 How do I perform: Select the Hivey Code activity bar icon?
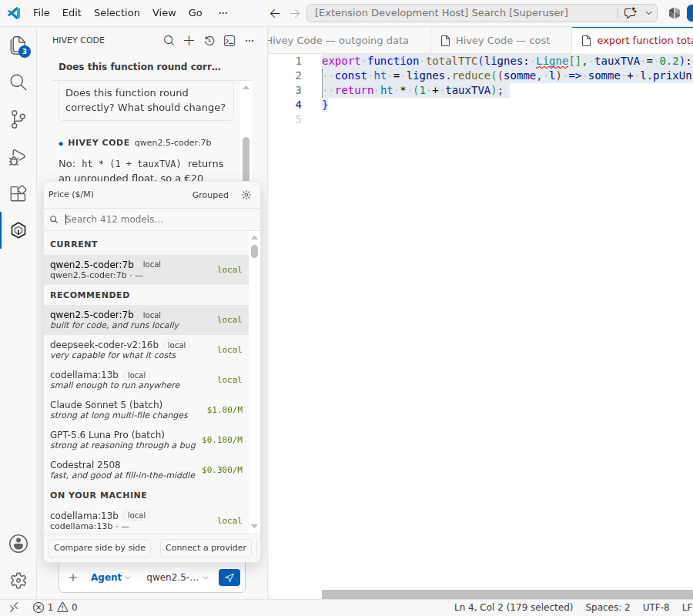pos(18,230)
